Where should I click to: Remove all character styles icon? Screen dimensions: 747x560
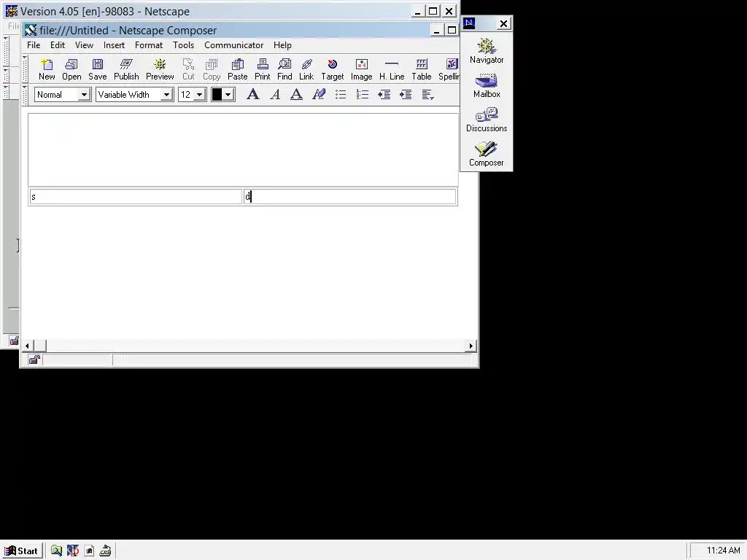319,94
